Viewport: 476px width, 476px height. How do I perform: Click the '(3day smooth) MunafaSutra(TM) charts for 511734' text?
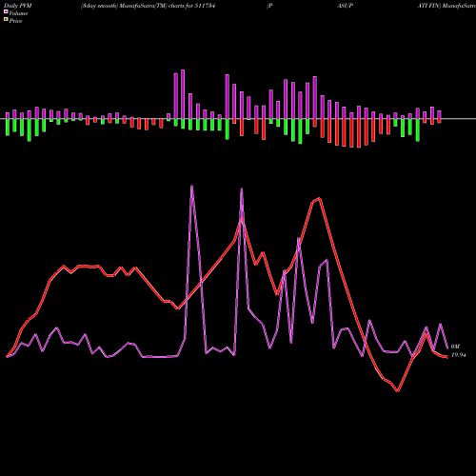point(148,6)
